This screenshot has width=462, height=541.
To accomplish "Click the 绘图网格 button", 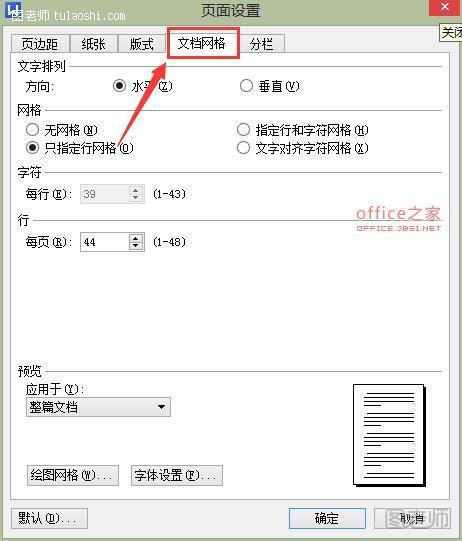I will tap(73, 475).
